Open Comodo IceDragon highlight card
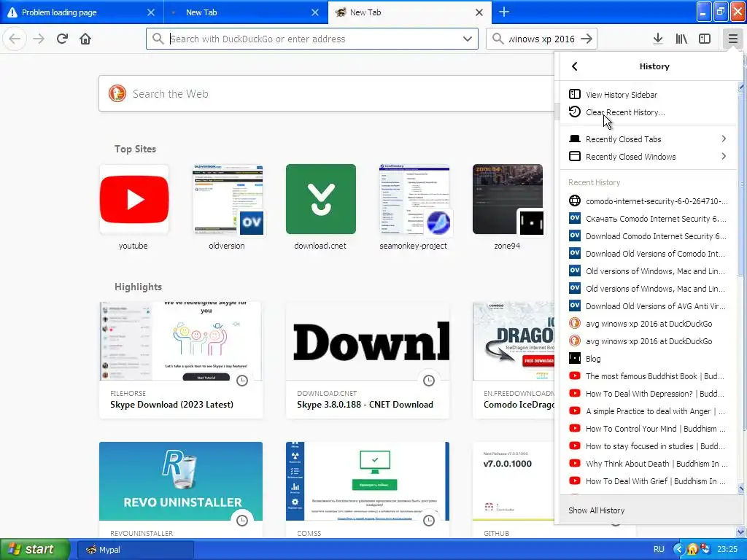Screen dimensions: 747x560 [x=514, y=359]
